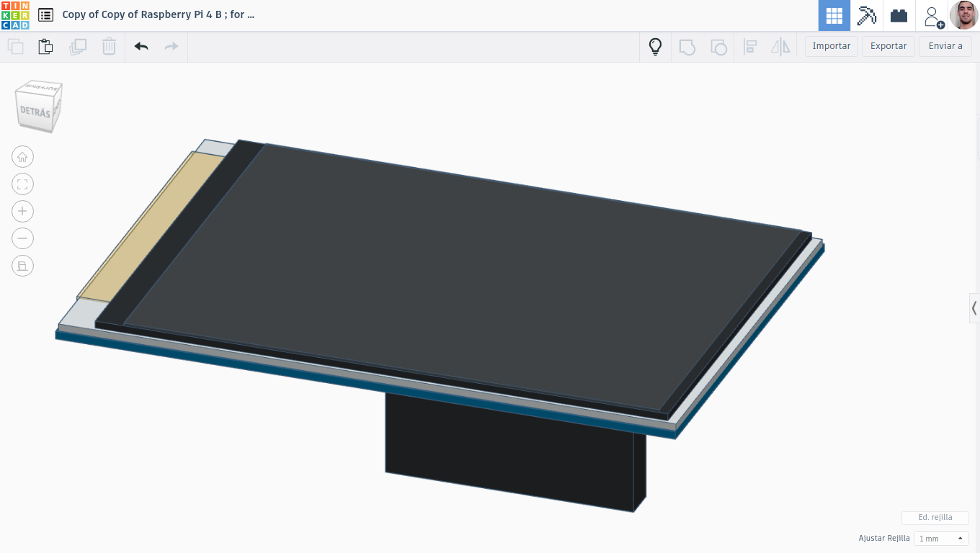Switch to 3D design grid view
The image size is (980, 553).
point(834,15)
